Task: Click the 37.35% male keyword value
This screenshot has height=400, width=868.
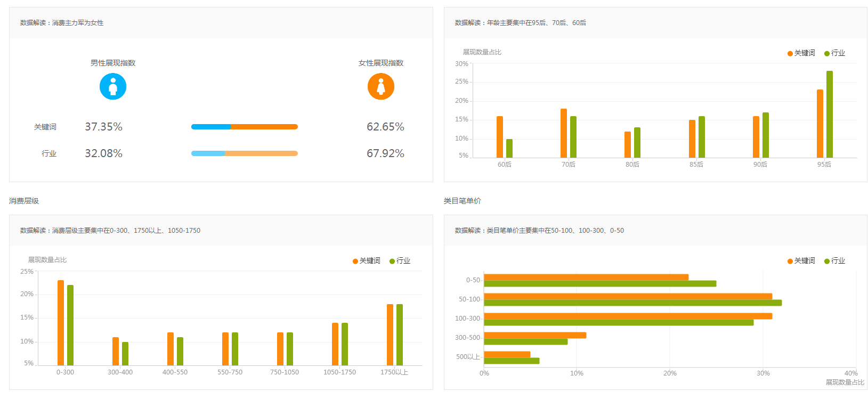Action: [x=104, y=127]
